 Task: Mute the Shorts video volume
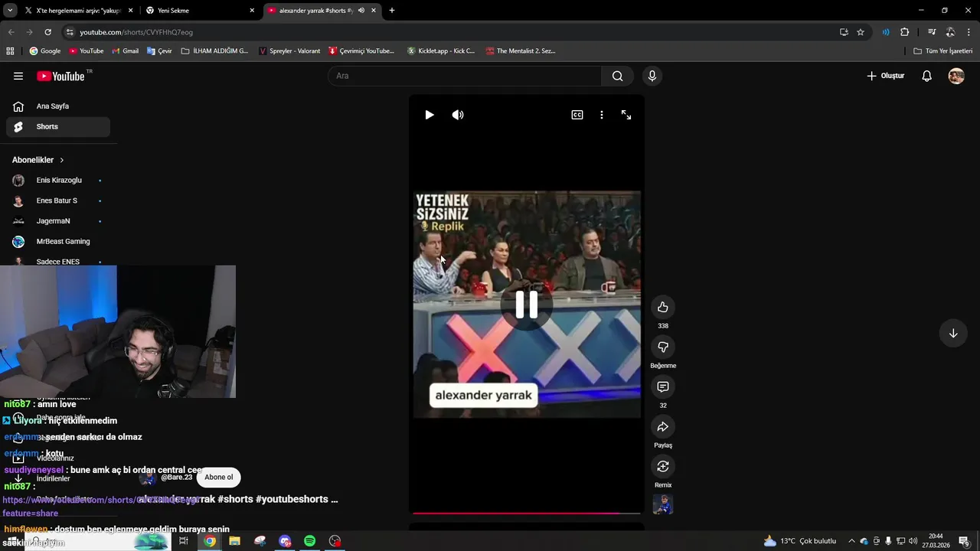point(458,115)
